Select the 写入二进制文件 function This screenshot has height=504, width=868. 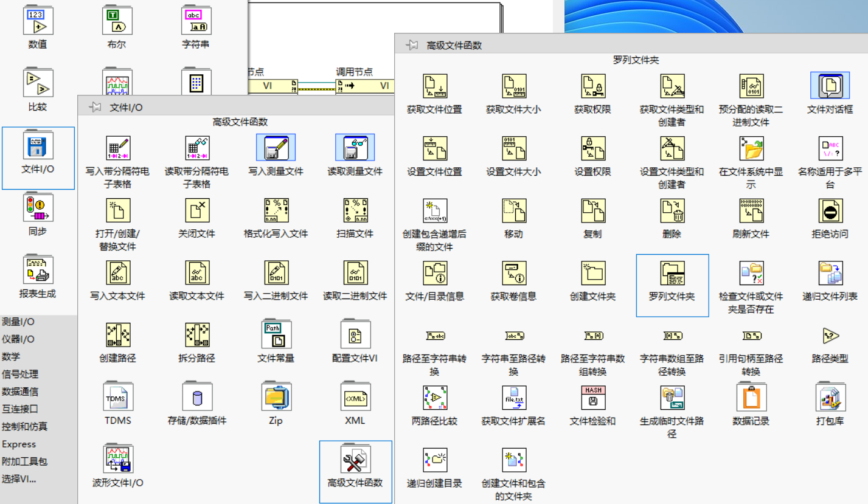[x=276, y=273]
